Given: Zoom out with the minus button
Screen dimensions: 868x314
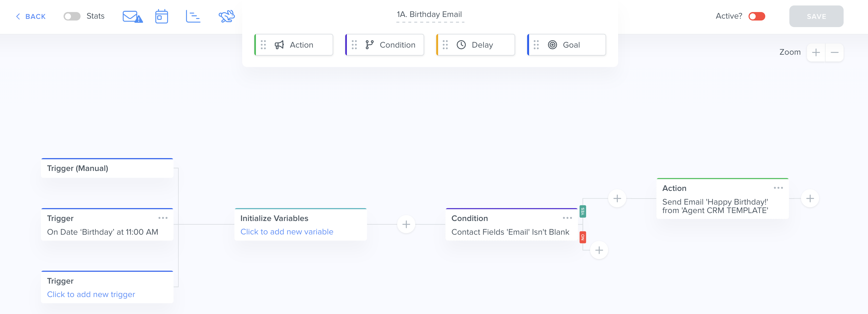Looking at the screenshot, I should pyautogui.click(x=834, y=53).
